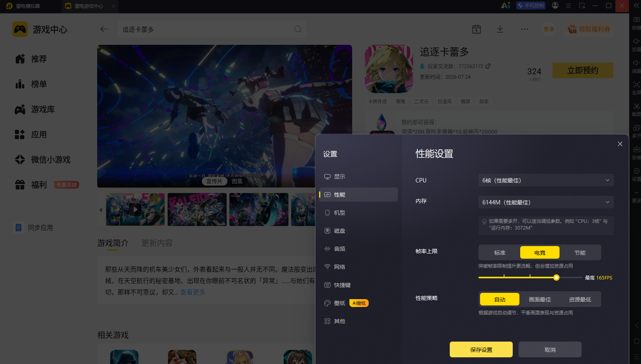
Task: Click 保存设置 to save settings
Action: (481, 349)
